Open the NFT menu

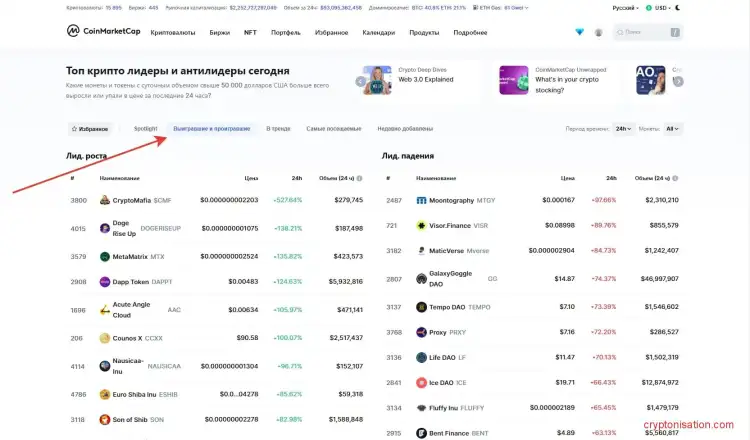pos(250,33)
